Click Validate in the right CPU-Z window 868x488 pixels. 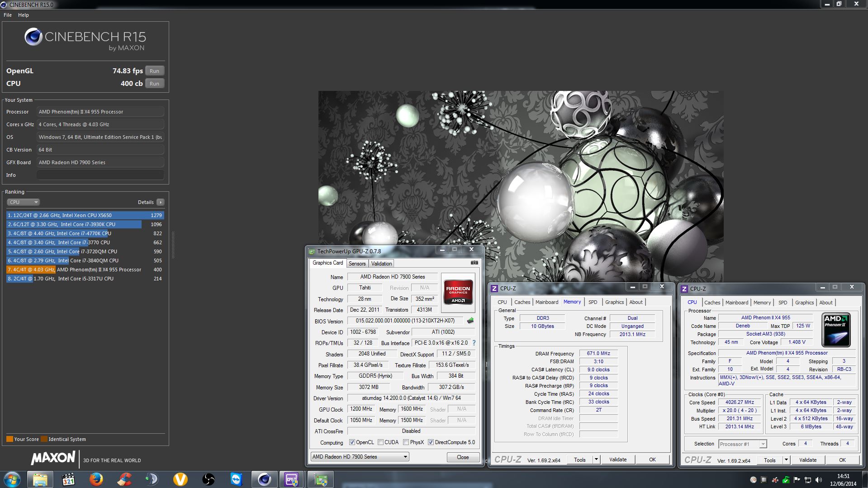[x=808, y=460]
